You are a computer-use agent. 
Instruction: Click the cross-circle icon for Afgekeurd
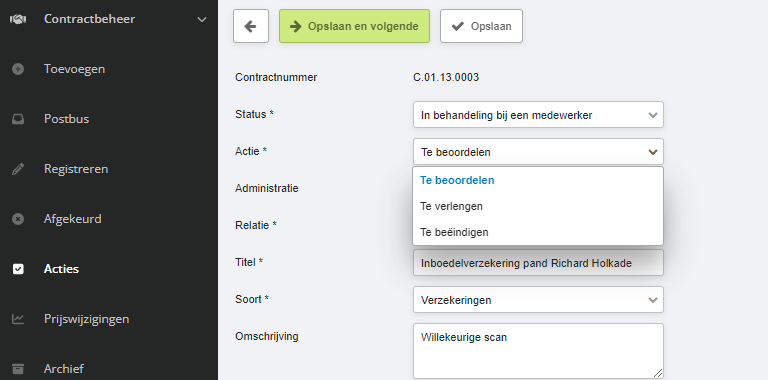click(18, 219)
